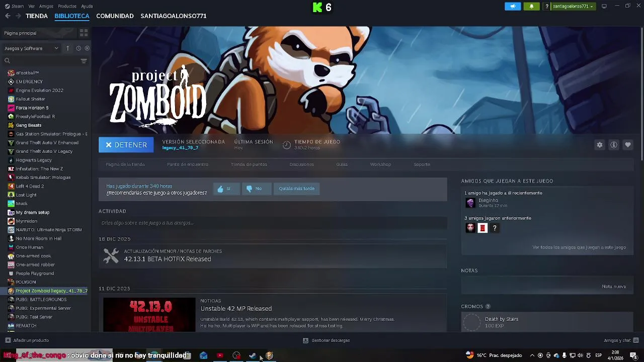Screen dimensions: 644x362
Task: Open friend Dieguinho's avatar
Action: click(470, 203)
